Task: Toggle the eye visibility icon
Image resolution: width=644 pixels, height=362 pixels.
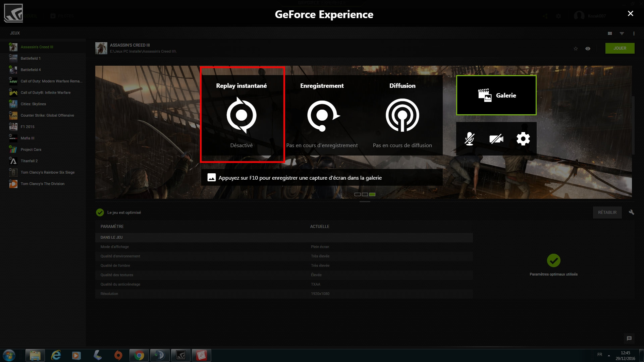Action: (x=588, y=49)
